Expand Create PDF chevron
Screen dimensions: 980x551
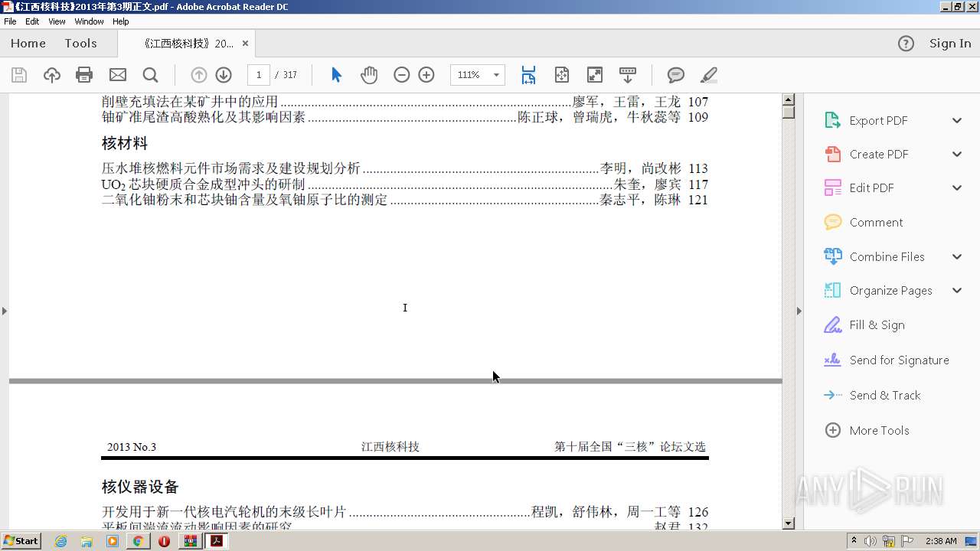(x=957, y=154)
